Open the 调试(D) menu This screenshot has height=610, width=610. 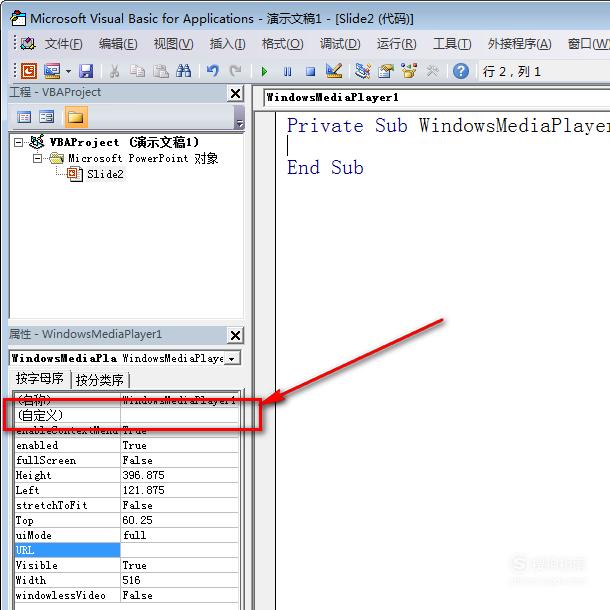tap(340, 44)
